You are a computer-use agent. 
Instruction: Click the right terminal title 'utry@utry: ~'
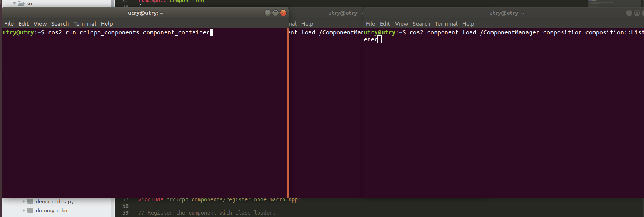pos(507,13)
